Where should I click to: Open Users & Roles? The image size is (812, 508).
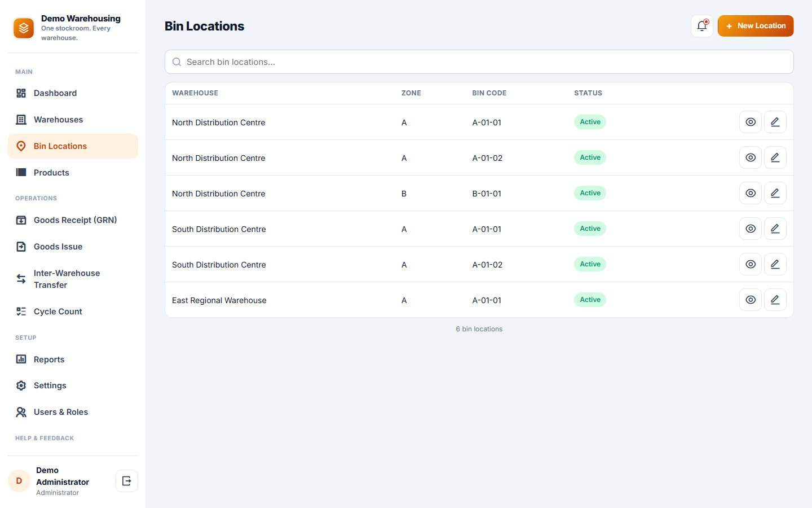coord(73,412)
